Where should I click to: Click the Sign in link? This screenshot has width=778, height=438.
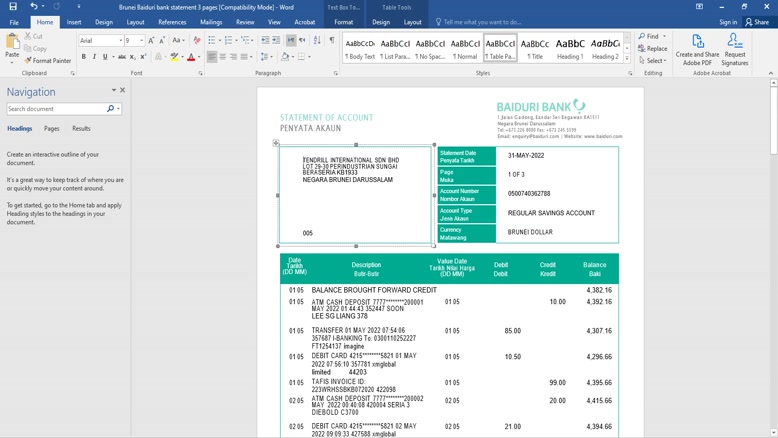[x=728, y=22]
